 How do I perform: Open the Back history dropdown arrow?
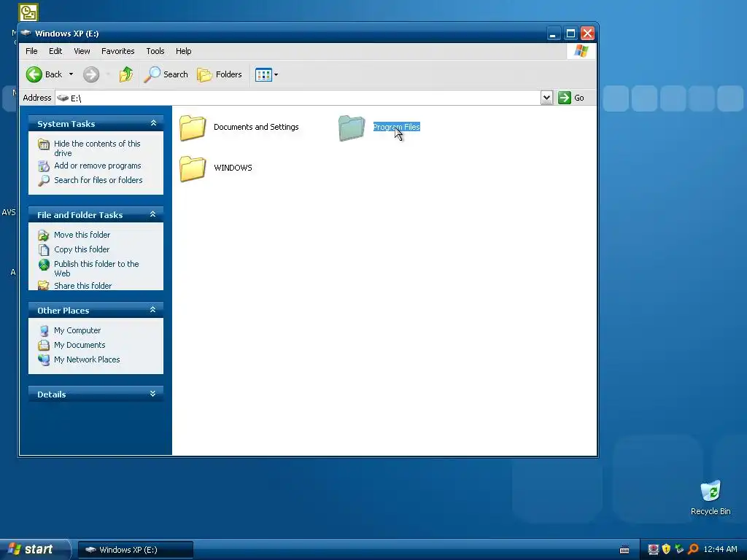pyautogui.click(x=71, y=74)
